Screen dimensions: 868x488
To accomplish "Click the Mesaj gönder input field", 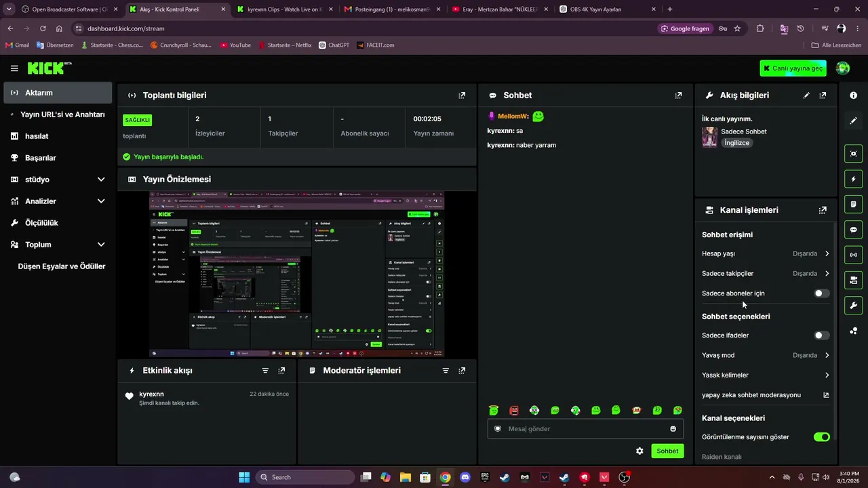I will coord(585,428).
